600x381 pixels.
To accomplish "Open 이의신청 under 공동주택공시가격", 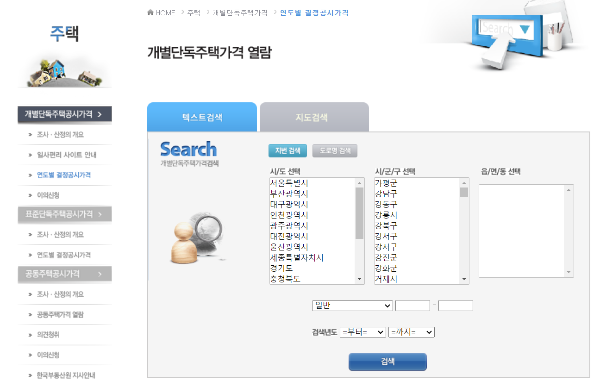I will coord(48,355).
